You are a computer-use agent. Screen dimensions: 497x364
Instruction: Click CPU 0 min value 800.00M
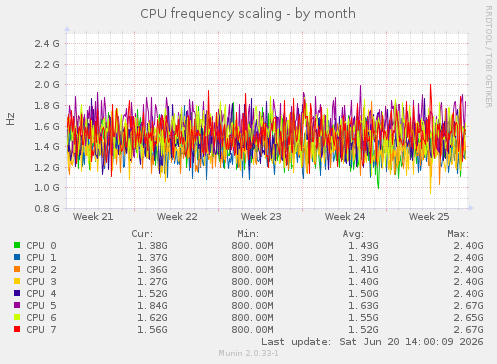[x=252, y=246]
